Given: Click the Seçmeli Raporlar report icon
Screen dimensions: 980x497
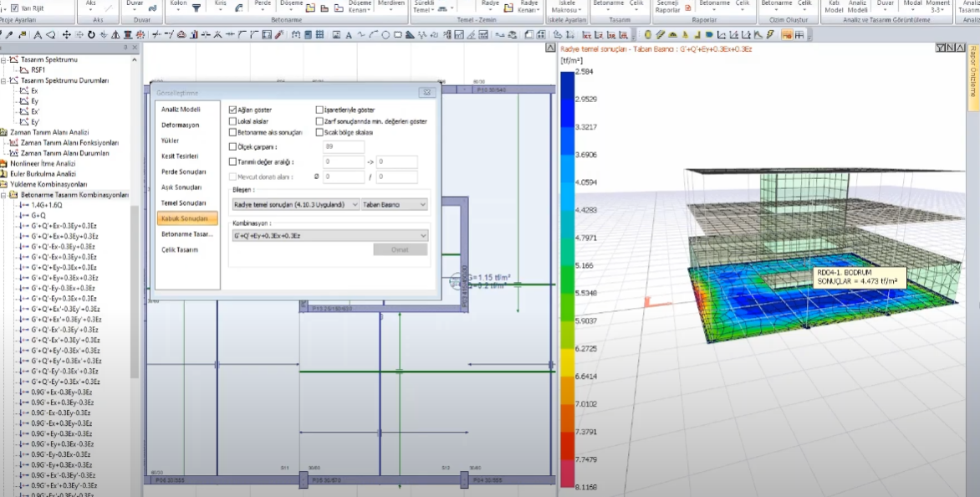Looking at the screenshot, I should (x=687, y=8).
